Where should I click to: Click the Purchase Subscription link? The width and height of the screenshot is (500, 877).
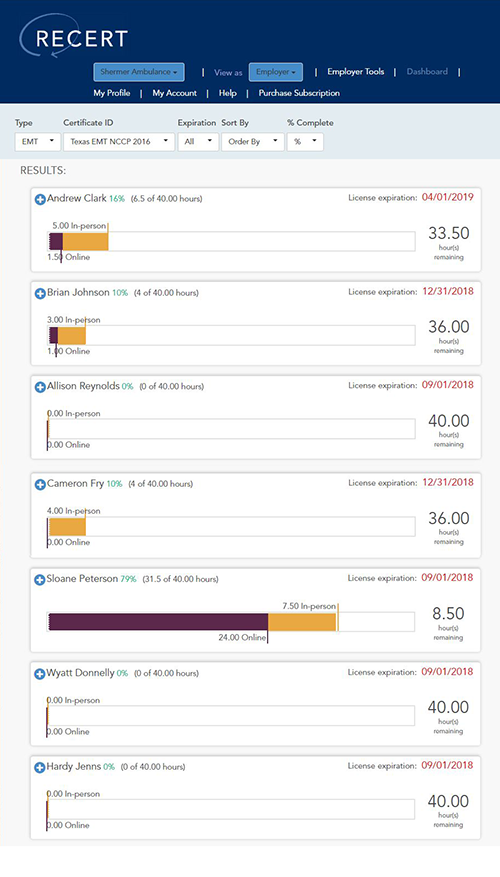pos(299,93)
